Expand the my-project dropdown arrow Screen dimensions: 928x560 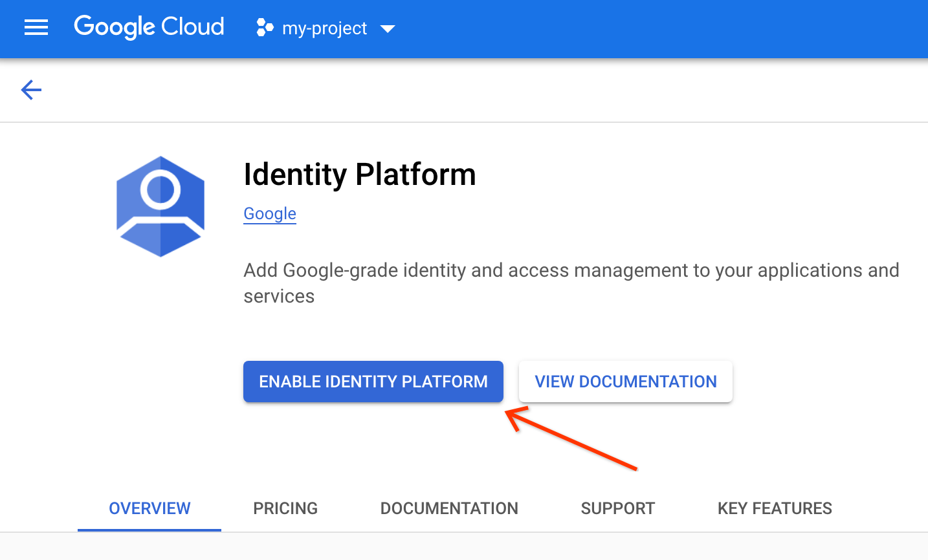tap(388, 29)
